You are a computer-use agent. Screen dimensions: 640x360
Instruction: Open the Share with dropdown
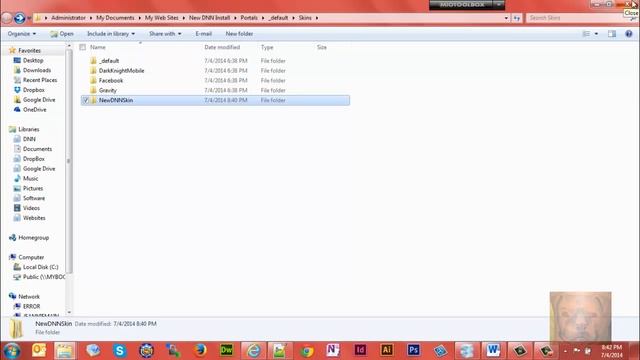[165, 34]
